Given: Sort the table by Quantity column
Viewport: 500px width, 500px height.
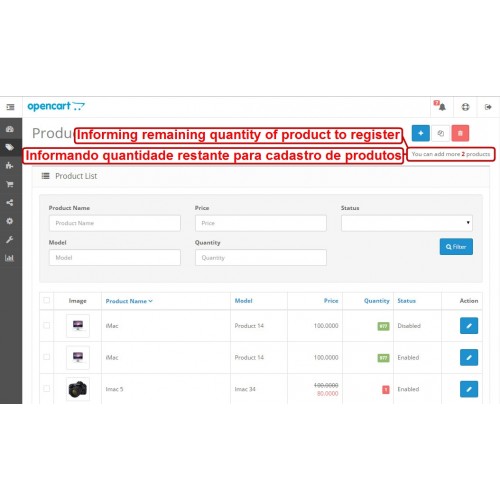Looking at the screenshot, I should pyautogui.click(x=376, y=301).
